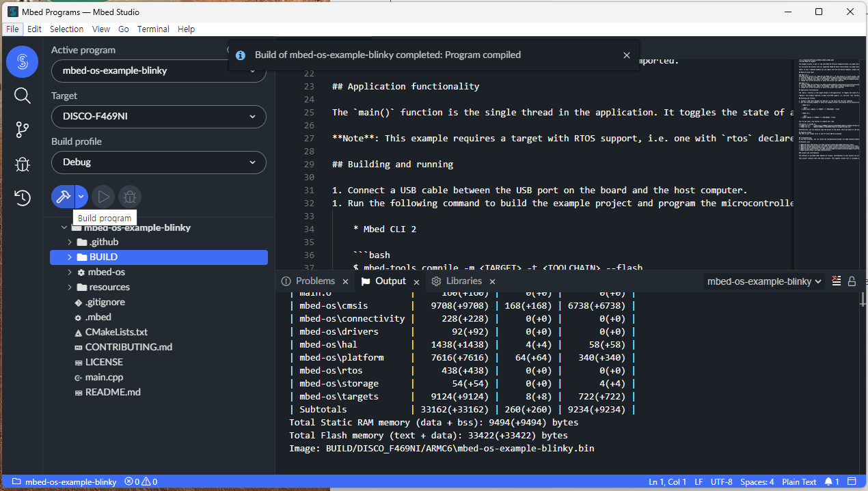The image size is (868, 491).
Task: Clear the output using the clear-output icon
Action: pyautogui.click(x=837, y=281)
